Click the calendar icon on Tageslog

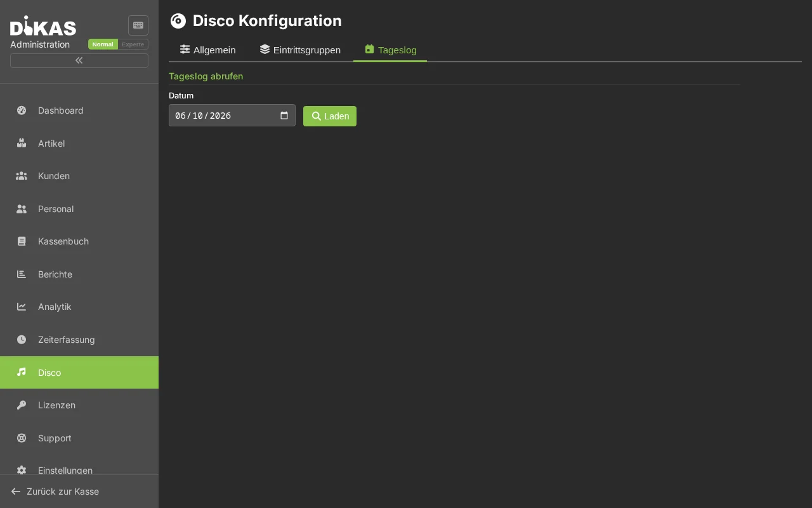370,49
